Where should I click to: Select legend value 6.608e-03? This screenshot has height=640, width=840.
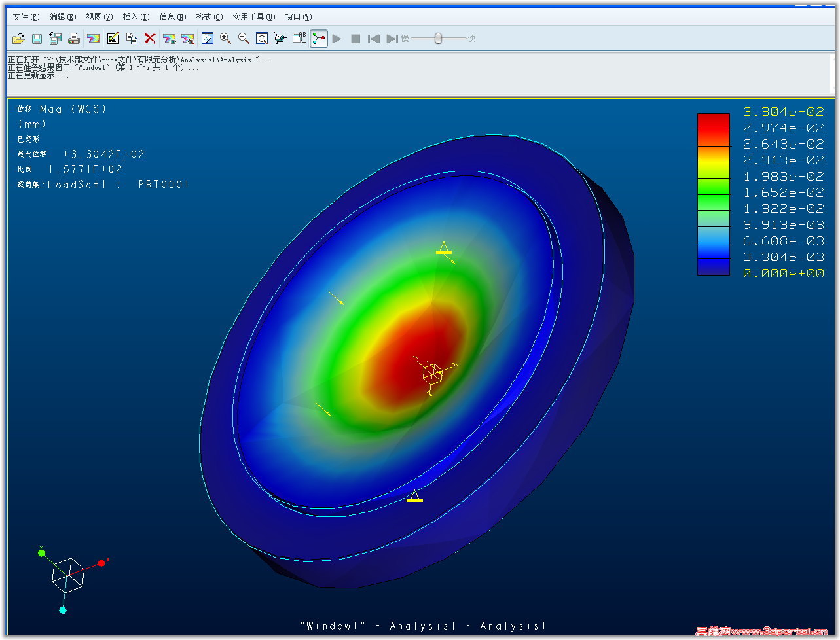(x=784, y=241)
